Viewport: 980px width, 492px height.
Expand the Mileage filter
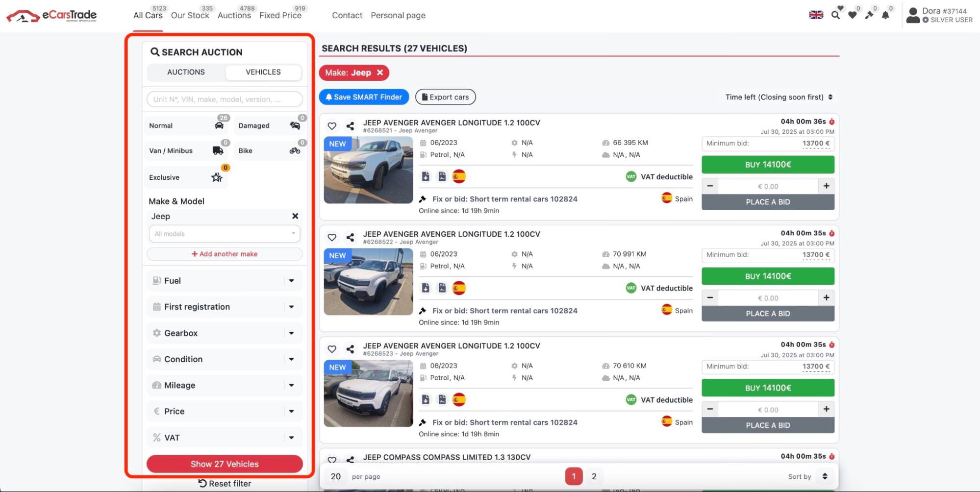(x=225, y=385)
